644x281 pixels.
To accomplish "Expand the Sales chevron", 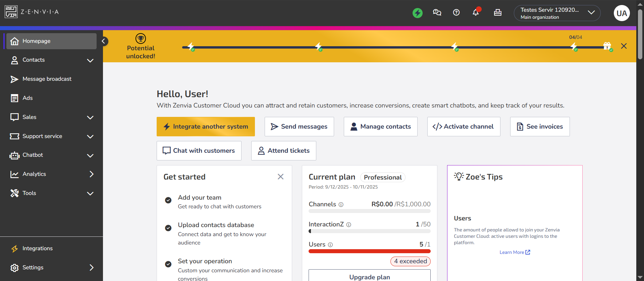I will click(90, 118).
